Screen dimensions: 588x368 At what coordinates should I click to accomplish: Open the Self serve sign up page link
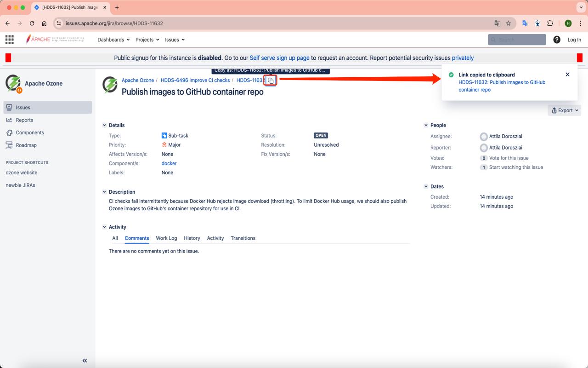point(278,58)
